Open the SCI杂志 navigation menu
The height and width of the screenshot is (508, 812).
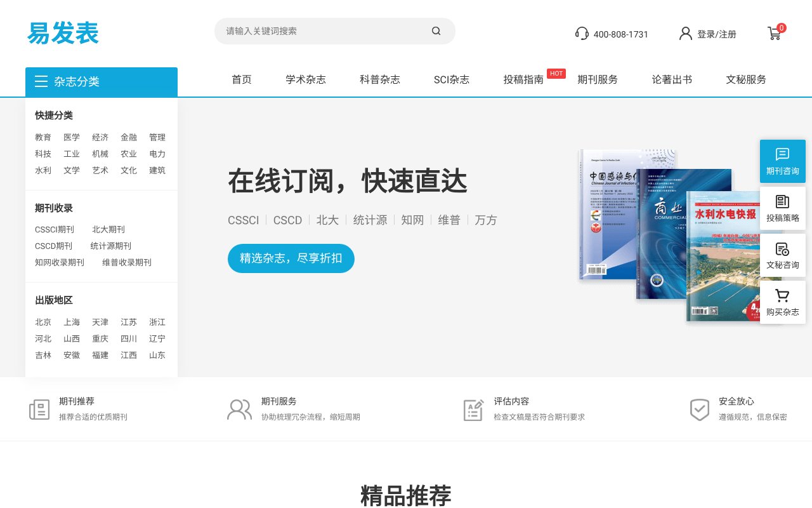pyautogui.click(x=451, y=79)
